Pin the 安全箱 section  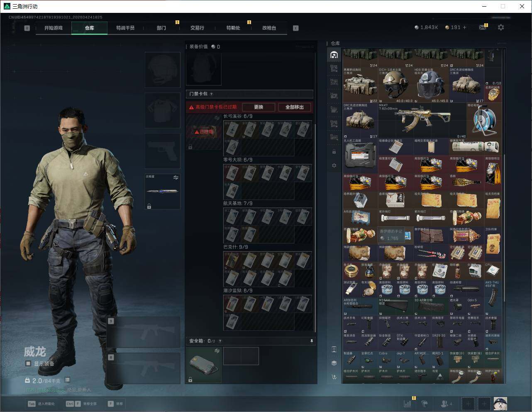pyautogui.click(x=312, y=341)
